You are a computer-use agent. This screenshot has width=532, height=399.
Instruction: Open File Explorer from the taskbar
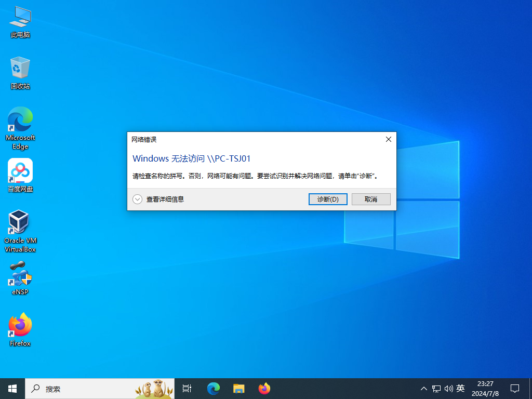click(x=239, y=389)
